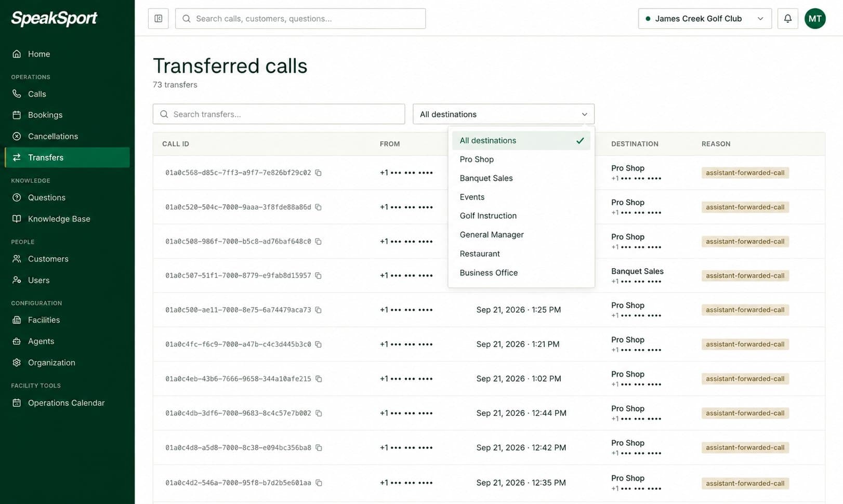The height and width of the screenshot is (504, 843).
Task: Filter by Restaurant destination
Action: [521, 254]
